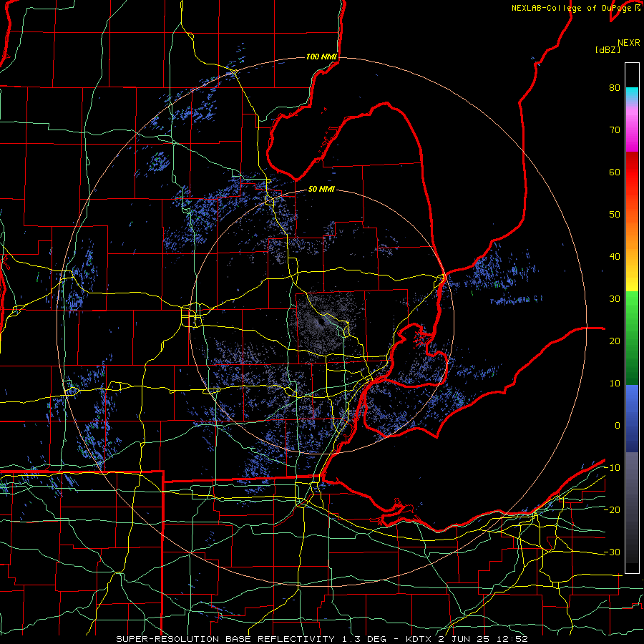
Task: Pick the orange band of the color bar
Action: click(x=632, y=234)
